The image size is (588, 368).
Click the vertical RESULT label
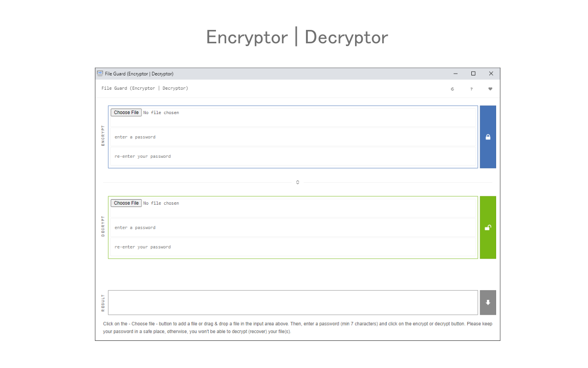click(x=103, y=303)
